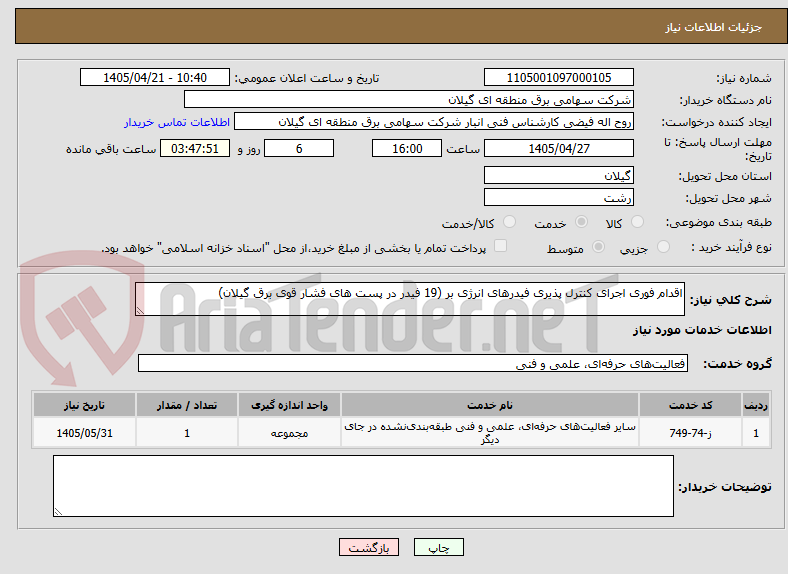The width and height of the screenshot is (788, 574).
Task: Select the کالا/خدمت radio button
Action: (510, 222)
